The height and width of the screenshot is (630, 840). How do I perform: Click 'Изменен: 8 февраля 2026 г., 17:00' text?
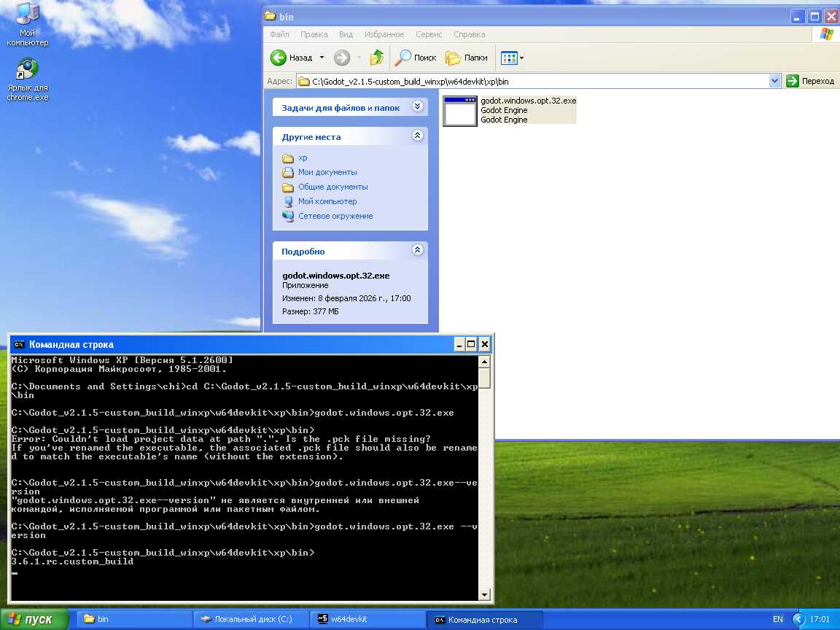pyautogui.click(x=346, y=298)
